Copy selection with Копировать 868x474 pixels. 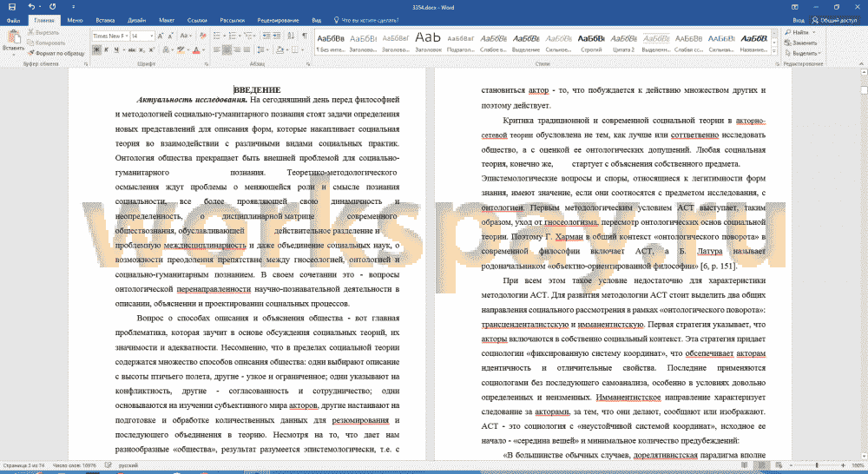[47, 43]
